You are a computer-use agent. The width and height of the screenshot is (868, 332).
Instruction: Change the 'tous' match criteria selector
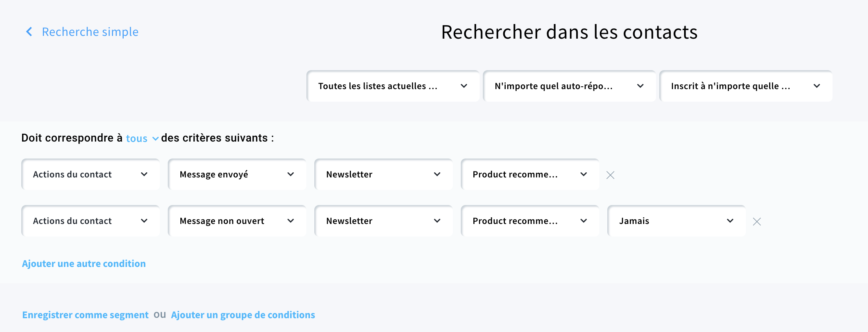(x=142, y=138)
